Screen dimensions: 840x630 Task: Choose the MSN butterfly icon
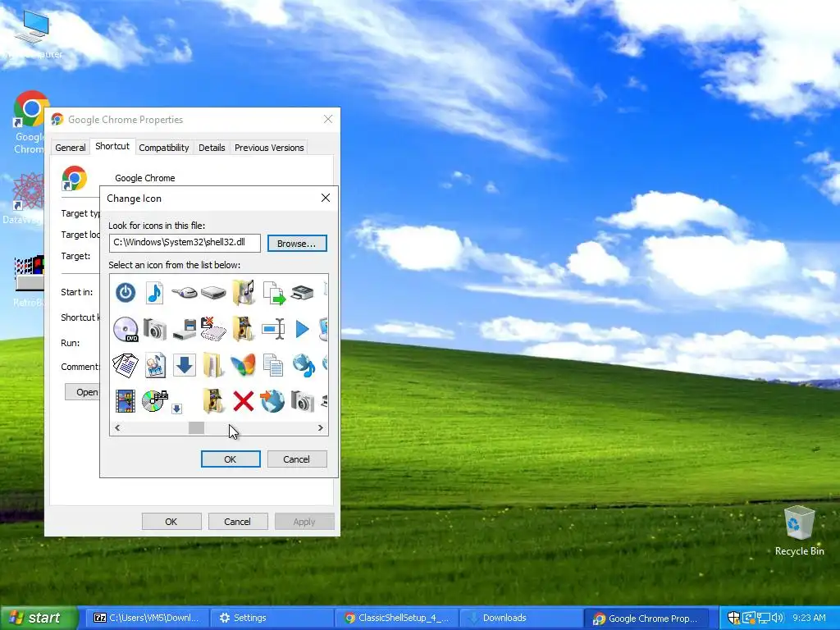coord(243,365)
